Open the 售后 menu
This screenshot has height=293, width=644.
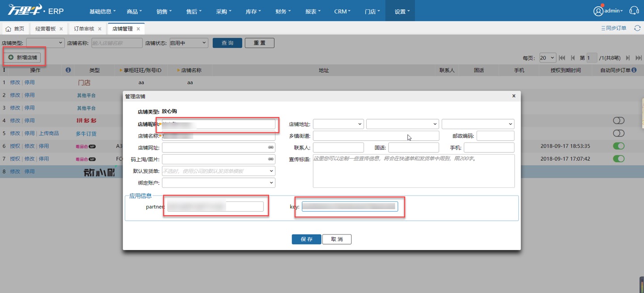click(194, 12)
